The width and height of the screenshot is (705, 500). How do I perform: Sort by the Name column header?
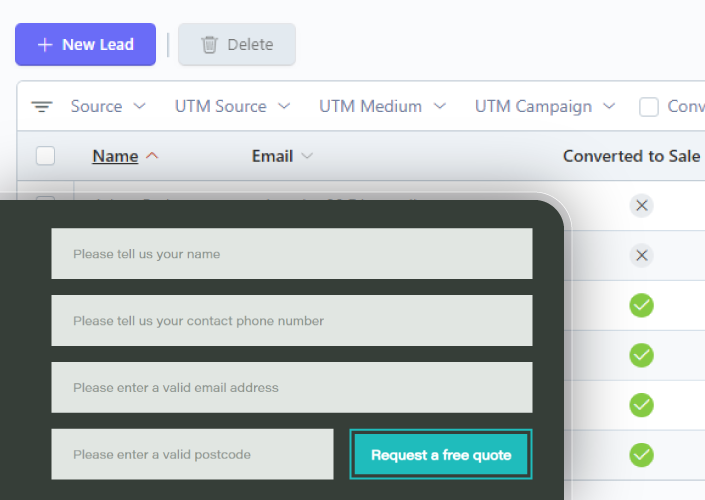tap(115, 156)
